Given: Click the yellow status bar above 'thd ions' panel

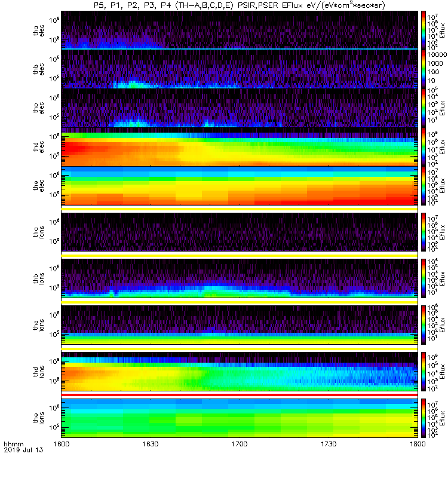Looking at the screenshot, I should point(240,348).
